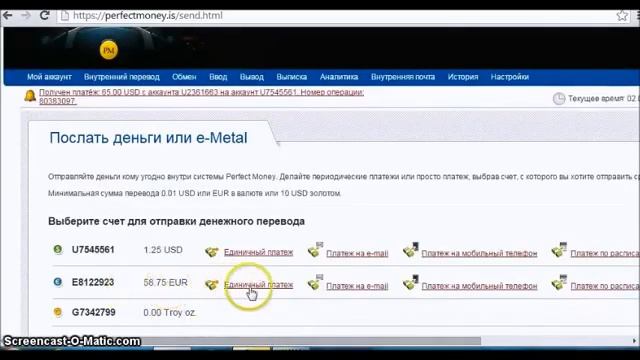
Task: Reload the page with refresh icon
Action: [x=44, y=16]
